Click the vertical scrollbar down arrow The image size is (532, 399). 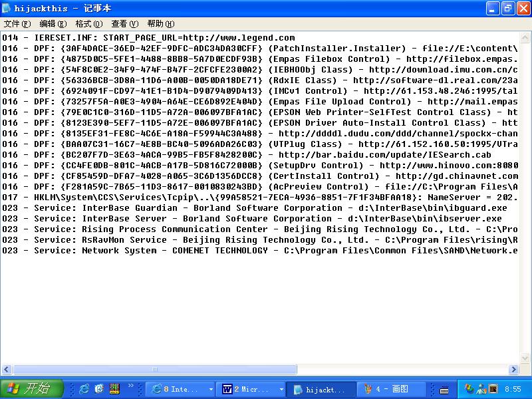[525, 358]
